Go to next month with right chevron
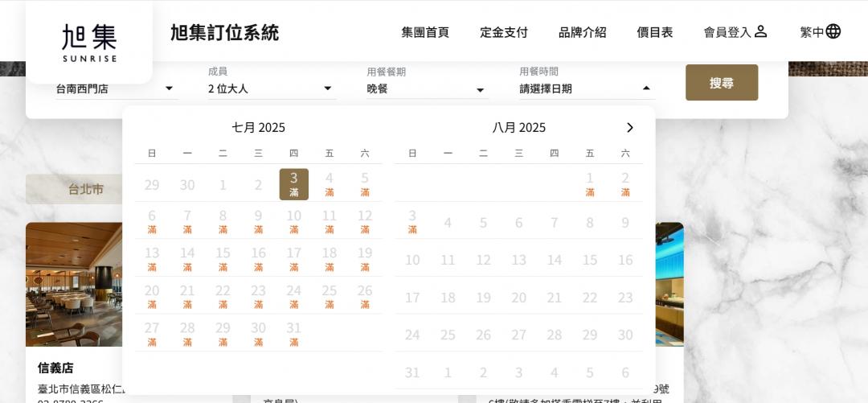Viewport: 868px width, 403px height. pos(629,128)
